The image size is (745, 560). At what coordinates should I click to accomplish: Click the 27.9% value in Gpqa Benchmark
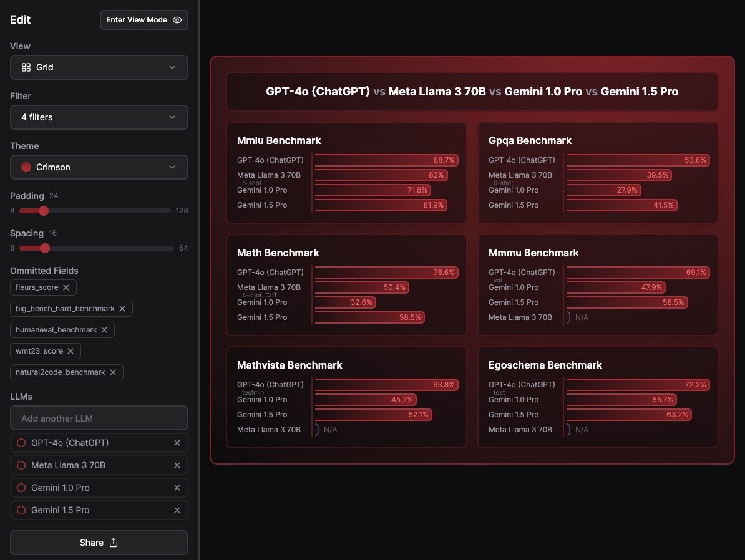click(x=627, y=190)
